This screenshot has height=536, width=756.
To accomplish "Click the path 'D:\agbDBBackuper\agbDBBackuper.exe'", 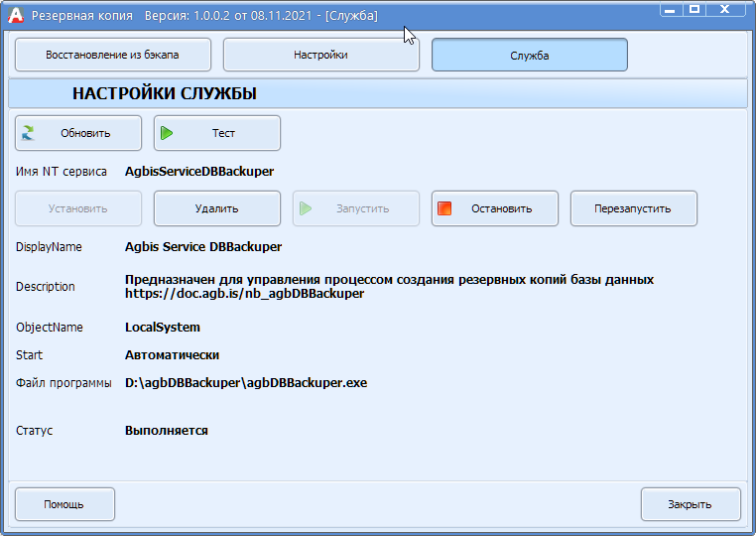I will click(x=246, y=382).
